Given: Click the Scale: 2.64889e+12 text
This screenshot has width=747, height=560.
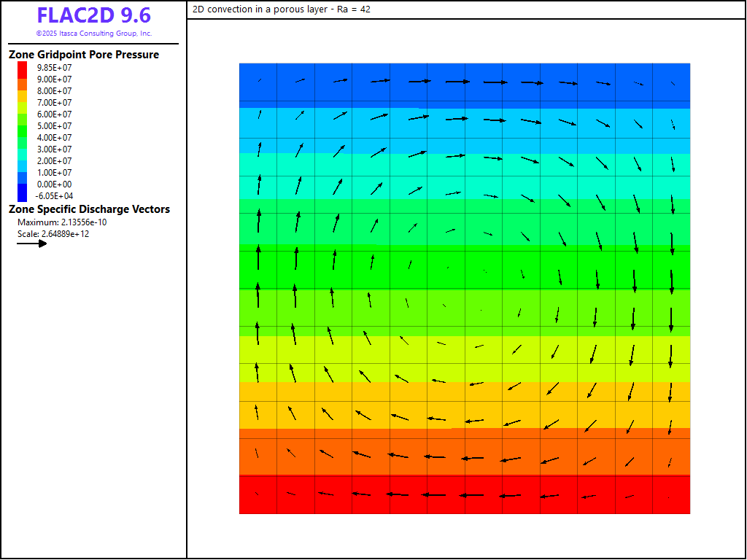Looking at the screenshot, I should (x=53, y=234).
